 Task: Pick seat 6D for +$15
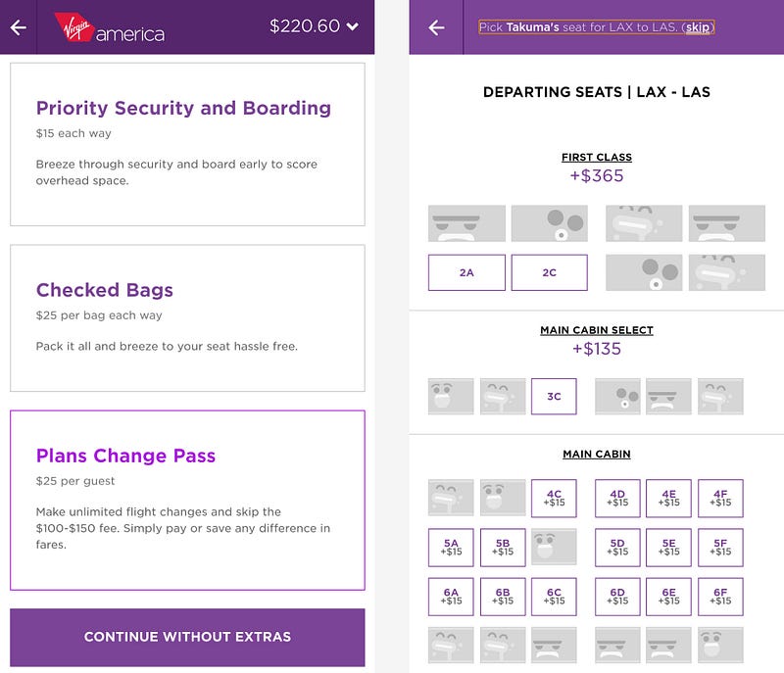617,597
